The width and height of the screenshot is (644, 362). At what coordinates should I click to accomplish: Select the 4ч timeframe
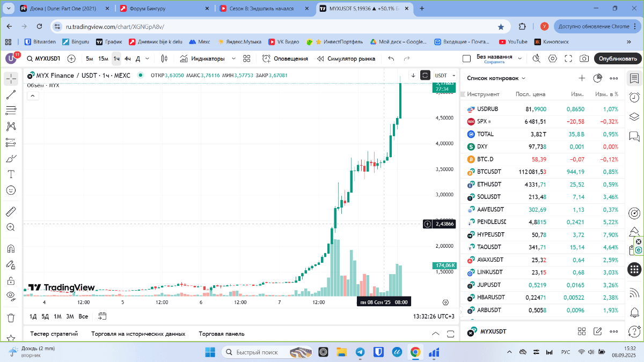coord(127,58)
